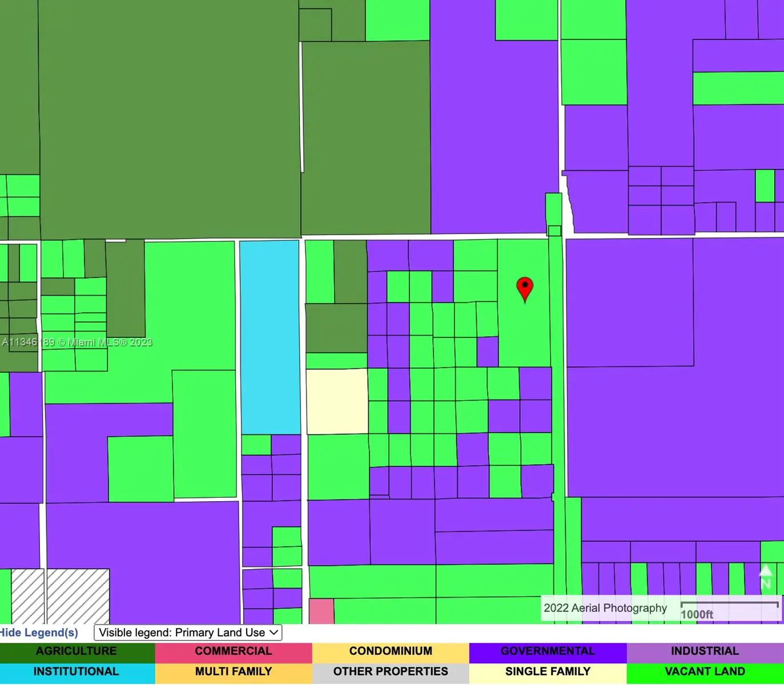Click the cyan institutional parcel on map
Viewport: 784px width, 685px height.
click(270, 337)
